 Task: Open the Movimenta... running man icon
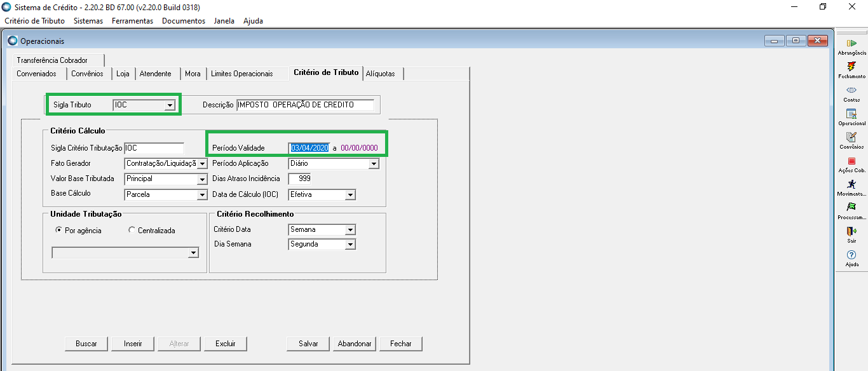click(851, 184)
